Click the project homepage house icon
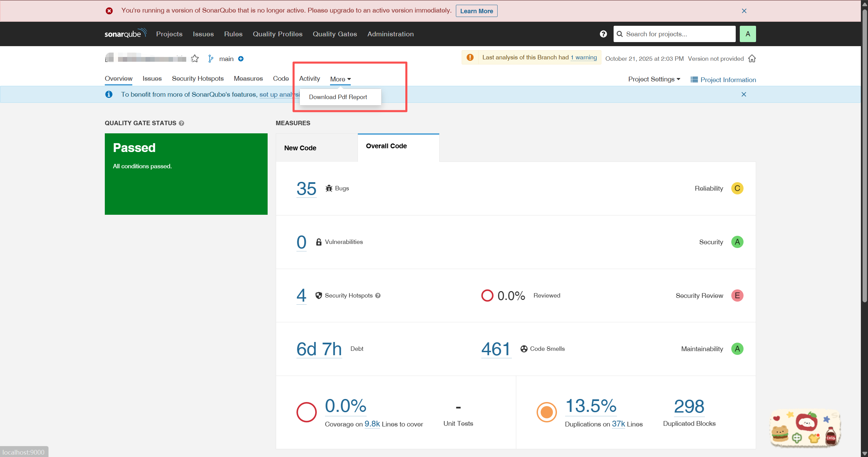Image resolution: width=868 pixels, height=457 pixels. click(752, 59)
